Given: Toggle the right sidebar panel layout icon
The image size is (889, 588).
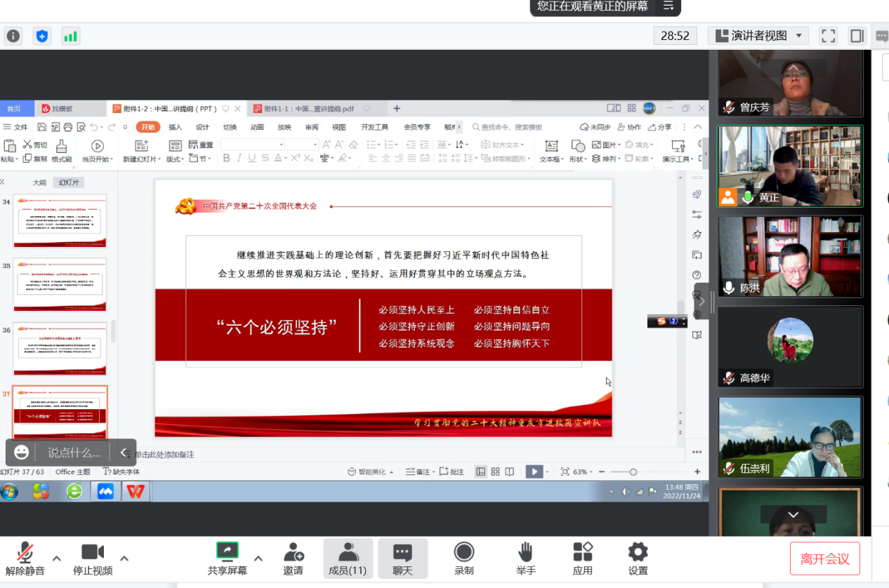Looking at the screenshot, I should pos(856,36).
